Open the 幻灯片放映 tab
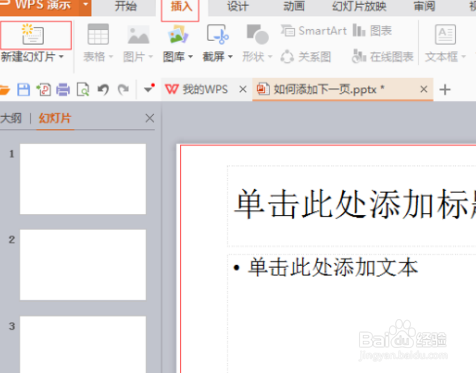 click(x=359, y=6)
